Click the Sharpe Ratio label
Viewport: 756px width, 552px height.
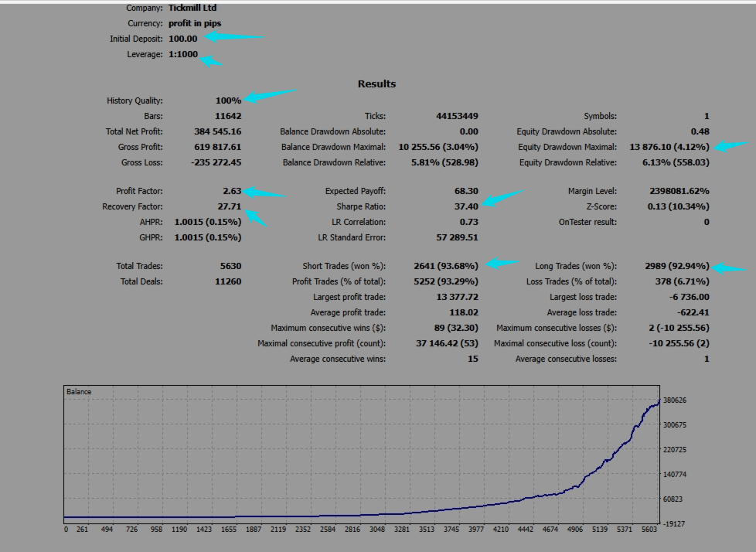361,206
